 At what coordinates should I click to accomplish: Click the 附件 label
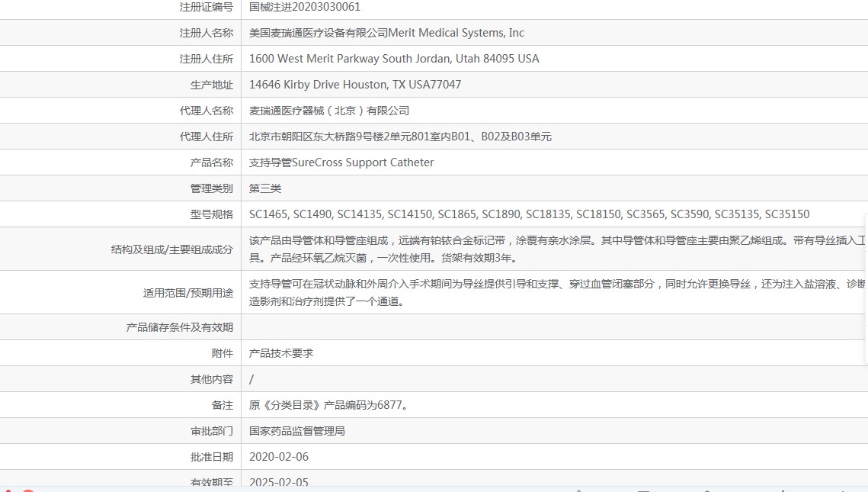click(x=222, y=353)
